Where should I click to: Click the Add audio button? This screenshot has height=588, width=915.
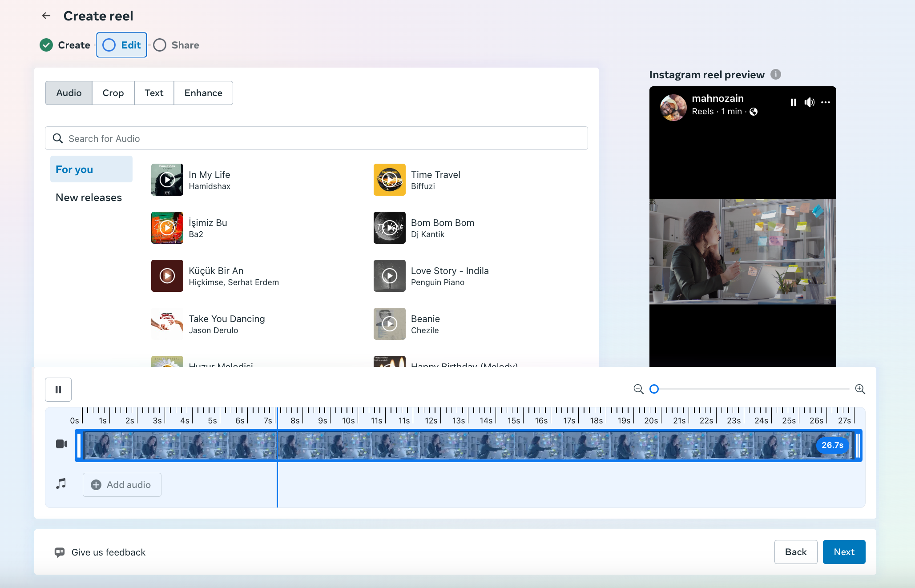tap(122, 485)
